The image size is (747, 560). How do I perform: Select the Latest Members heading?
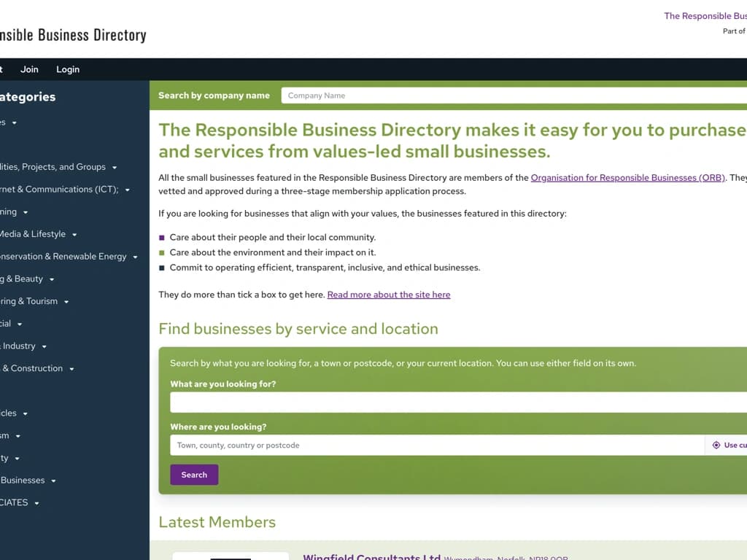(217, 522)
